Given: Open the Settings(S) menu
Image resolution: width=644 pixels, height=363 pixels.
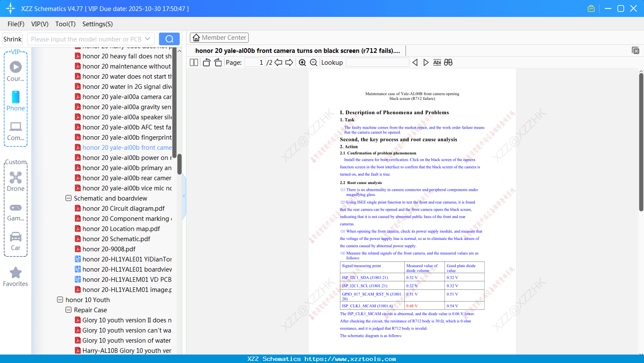Looking at the screenshot, I should click(98, 24).
